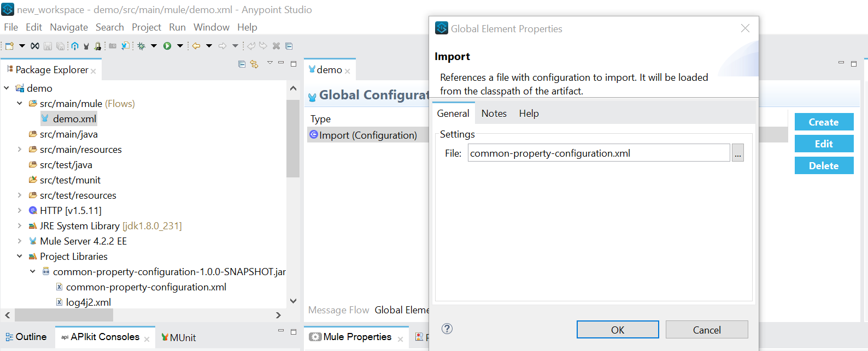Collapse all in Package Explorer
868x351 pixels.
coord(242,64)
